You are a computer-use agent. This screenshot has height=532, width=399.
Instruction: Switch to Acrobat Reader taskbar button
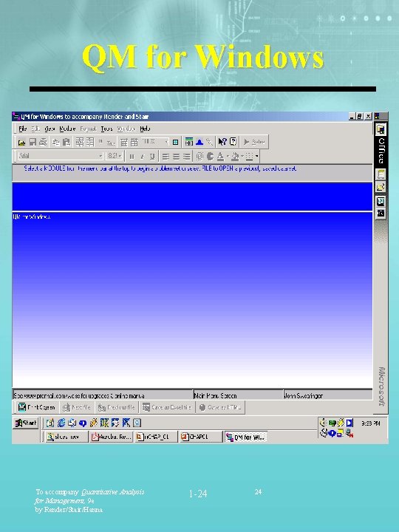coord(111,437)
